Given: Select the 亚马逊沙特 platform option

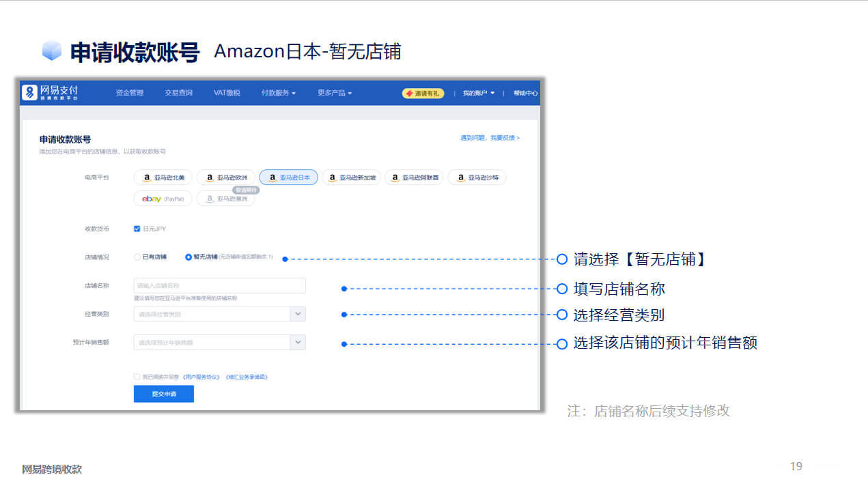Looking at the screenshot, I should coord(477,177).
